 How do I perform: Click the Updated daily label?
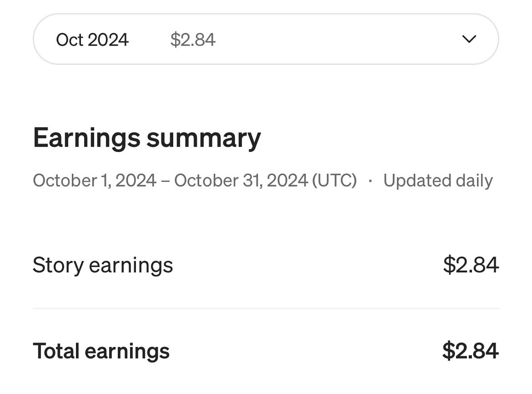click(x=438, y=180)
